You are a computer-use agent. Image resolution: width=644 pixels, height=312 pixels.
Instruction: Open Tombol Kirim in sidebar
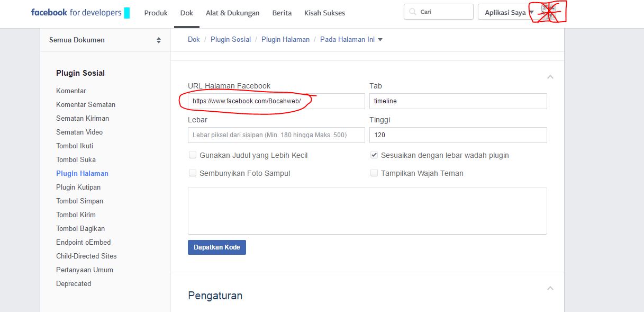point(76,215)
